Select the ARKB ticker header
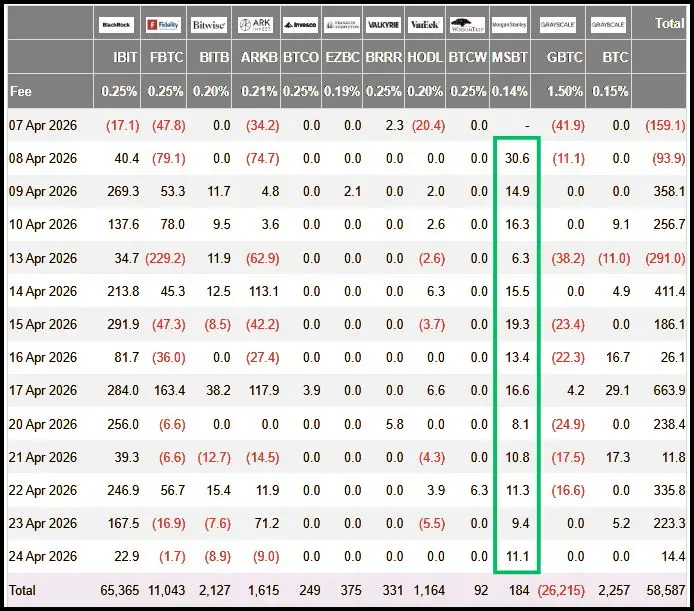The image size is (694, 611). point(259,57)
